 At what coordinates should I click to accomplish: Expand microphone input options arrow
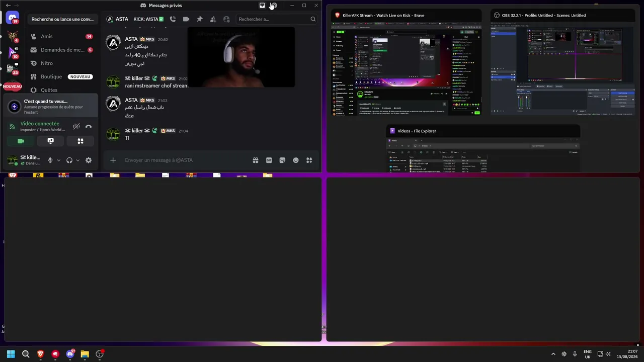pyautogui.click(x=58, y=160)
